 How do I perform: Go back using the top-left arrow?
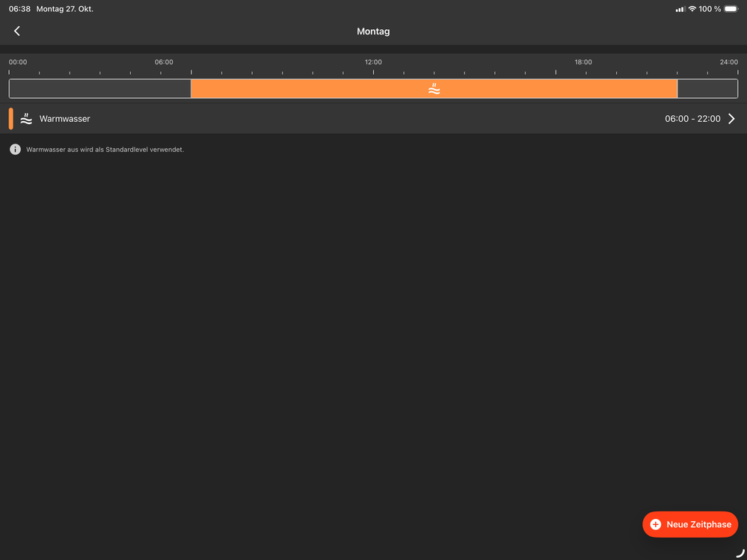point(16,31)
